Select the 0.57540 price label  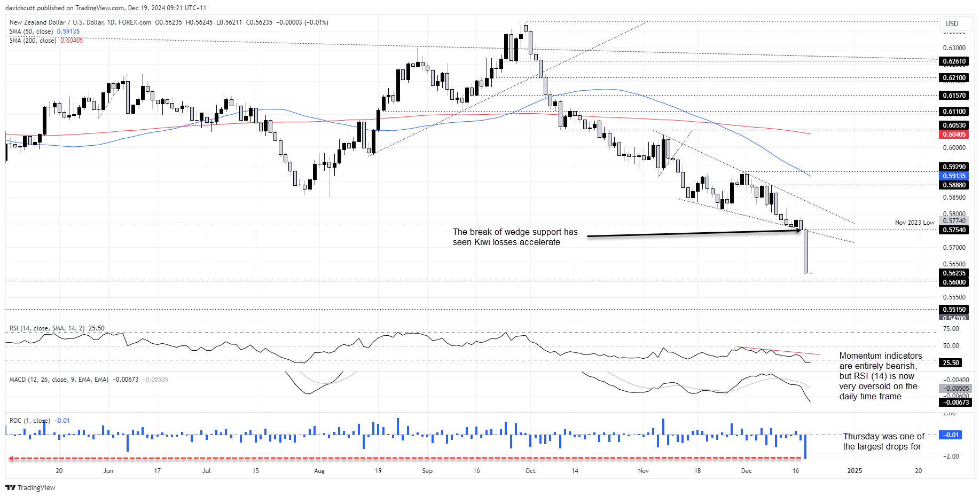pos(954,230)
